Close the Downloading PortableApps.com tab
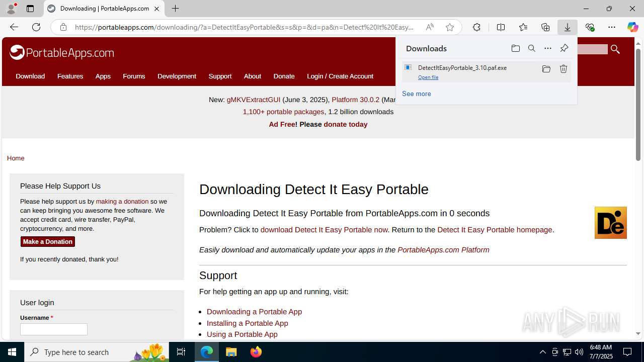Screen dimensions: 644x362 [x=156, y=9]
